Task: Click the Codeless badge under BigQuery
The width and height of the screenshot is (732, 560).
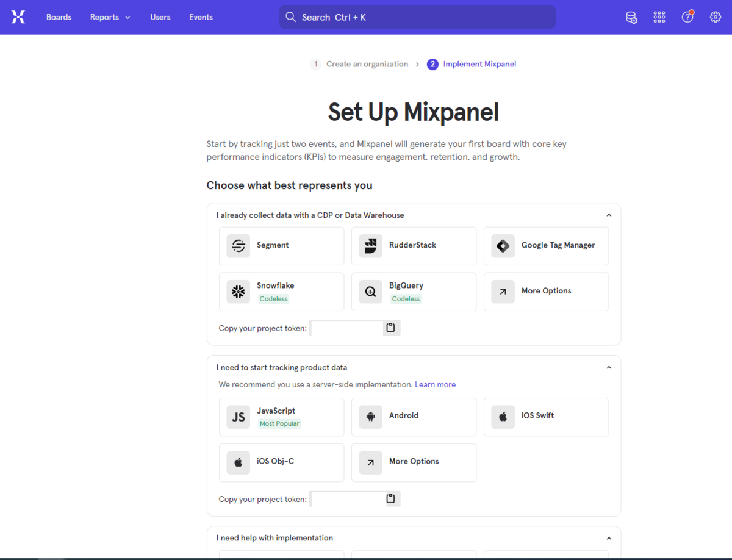Action: click(x=406, y=299)
